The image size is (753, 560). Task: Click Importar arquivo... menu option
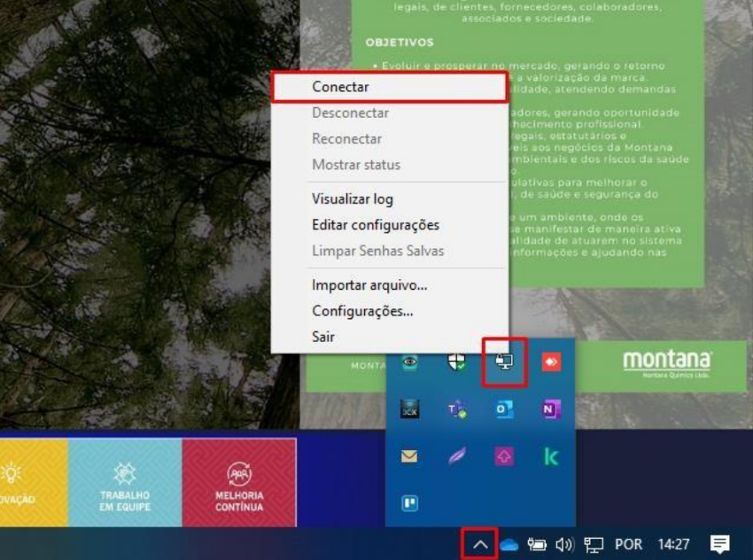pyautogui.click(x=369, y=285)
